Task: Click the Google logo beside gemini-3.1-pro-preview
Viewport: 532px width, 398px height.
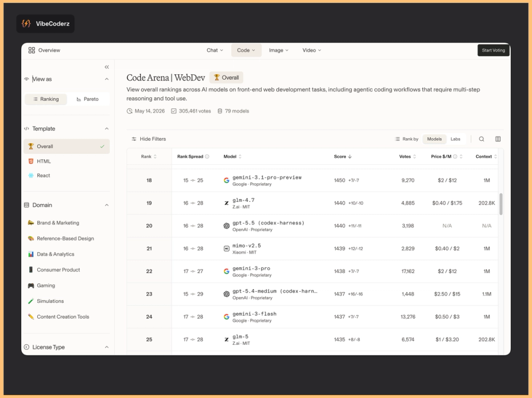Action: click(x=226, y=180)
